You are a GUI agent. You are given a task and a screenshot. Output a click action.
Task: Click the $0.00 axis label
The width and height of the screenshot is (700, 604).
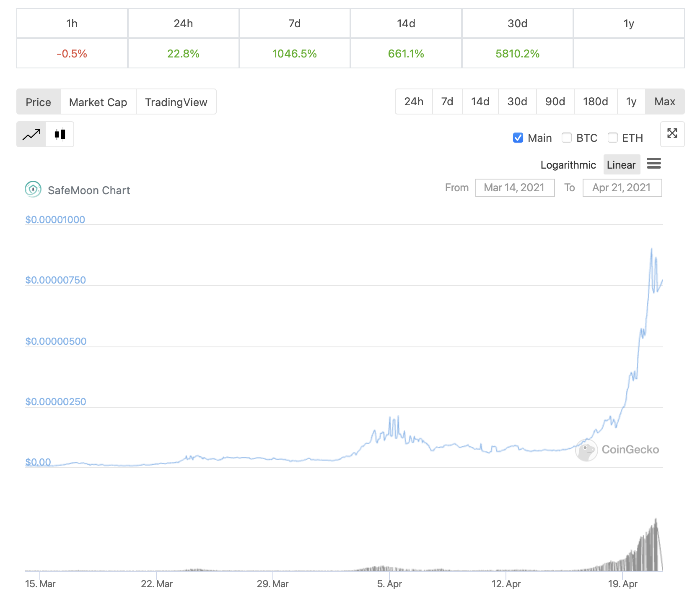(38, 462)
